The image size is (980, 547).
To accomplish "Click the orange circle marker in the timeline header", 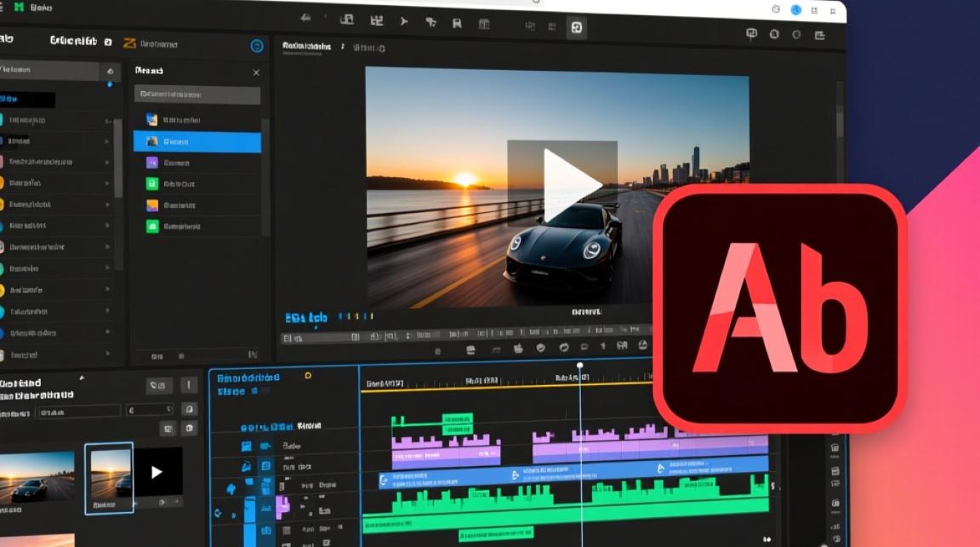I will (308, 376).
